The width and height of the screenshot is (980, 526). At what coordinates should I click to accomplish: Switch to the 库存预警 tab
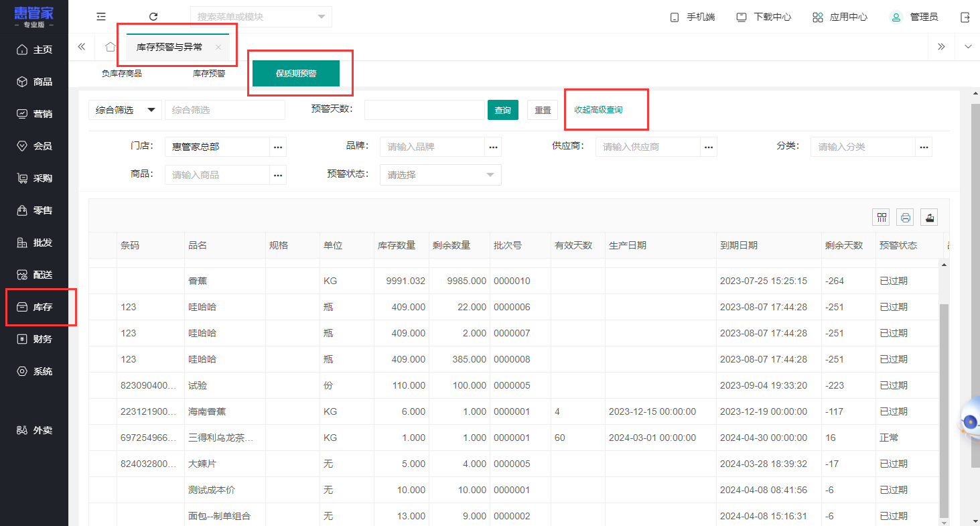point(209,74)
